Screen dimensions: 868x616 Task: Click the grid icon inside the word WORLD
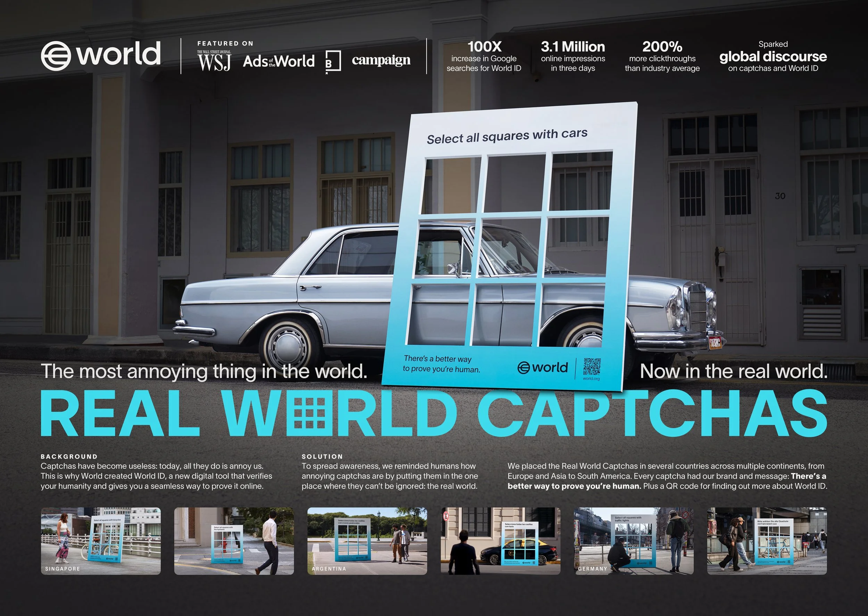[309, 413]
